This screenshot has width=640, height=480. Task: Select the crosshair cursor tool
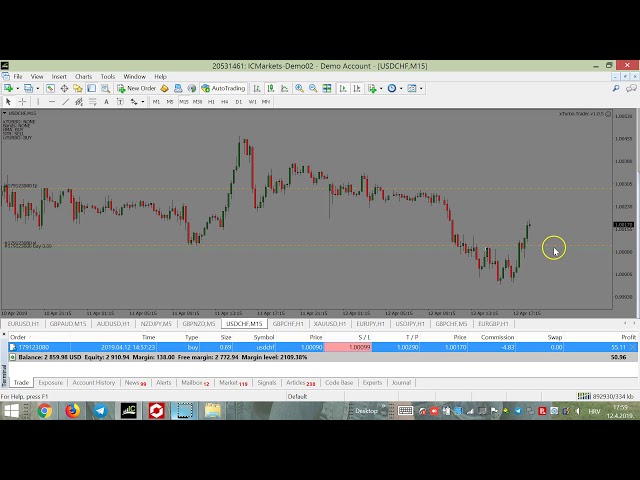22,101
